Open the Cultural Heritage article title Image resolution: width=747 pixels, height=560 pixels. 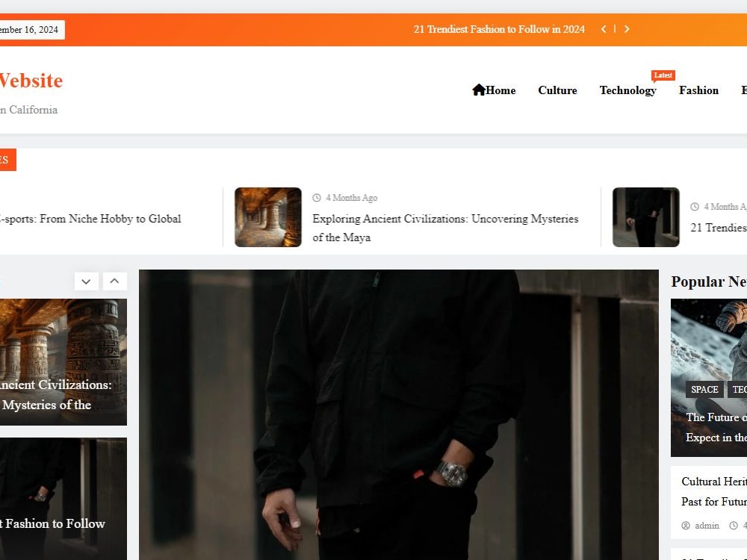tap(714, 491)
